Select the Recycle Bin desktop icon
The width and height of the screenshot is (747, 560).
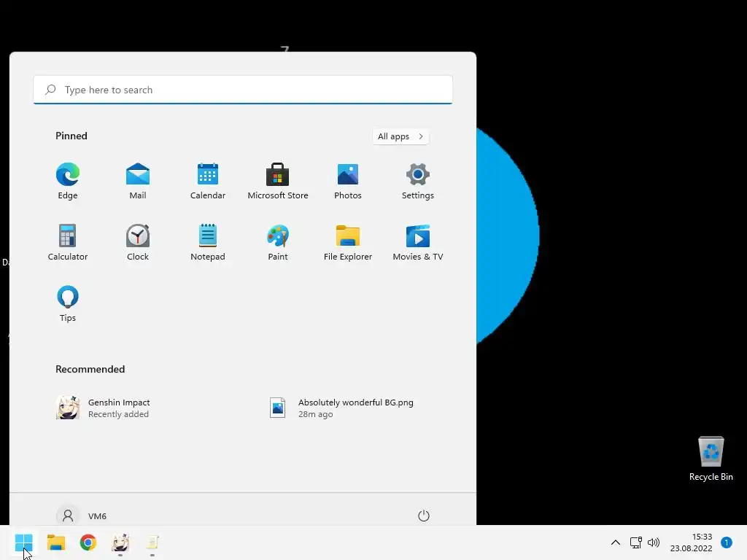[711, 459]
